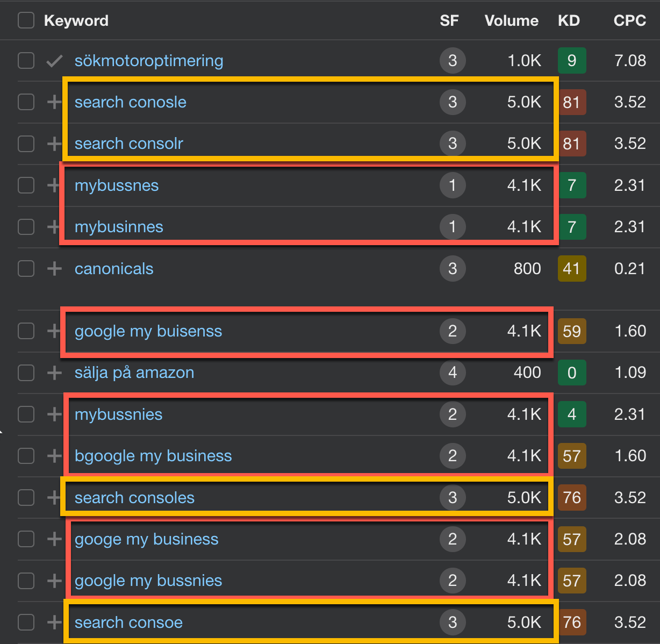This screenshot has width=660, height=644.
Task: Click the checkmark icon next to "sökmotoroptimering"
Action: pyautogui.click(x=54, y=60)
